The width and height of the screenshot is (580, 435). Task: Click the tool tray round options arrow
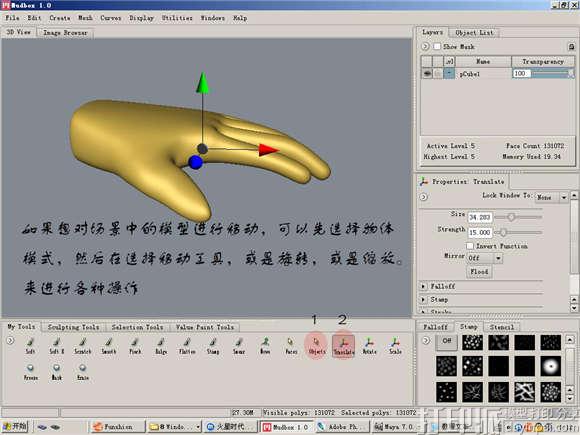pos(10,340)
